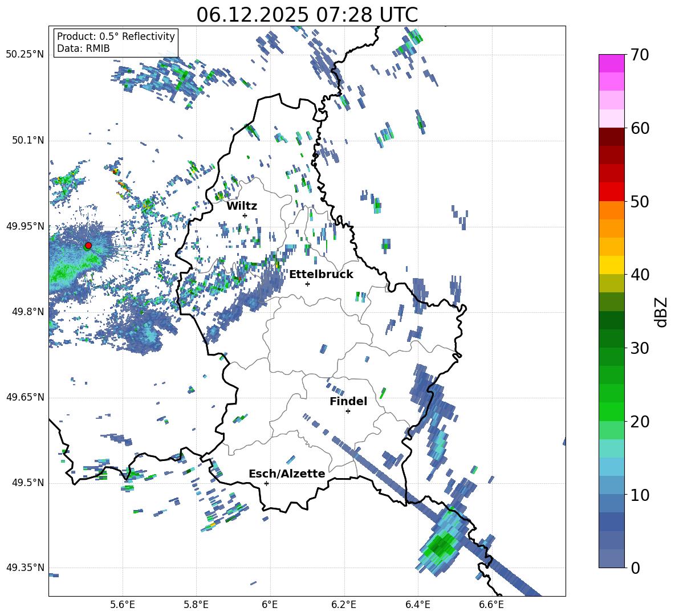Click the Esch/Alzette station cross marker

point(266,483)
